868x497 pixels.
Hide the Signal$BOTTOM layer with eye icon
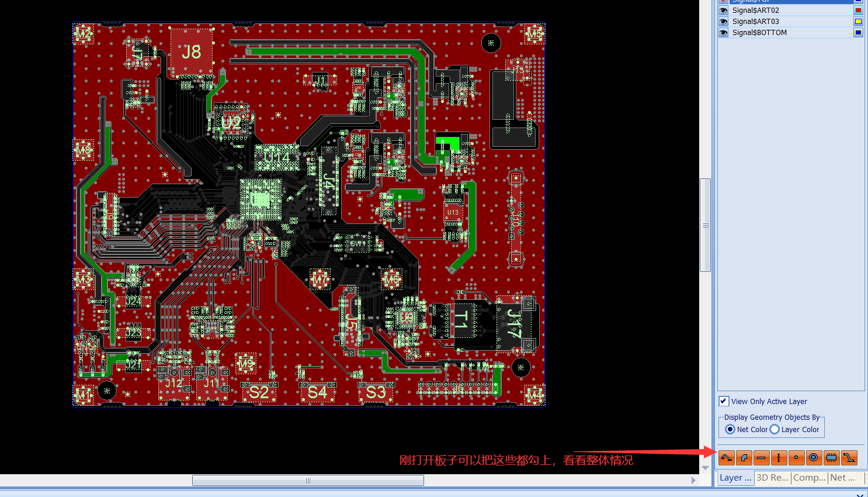(724, 33)
